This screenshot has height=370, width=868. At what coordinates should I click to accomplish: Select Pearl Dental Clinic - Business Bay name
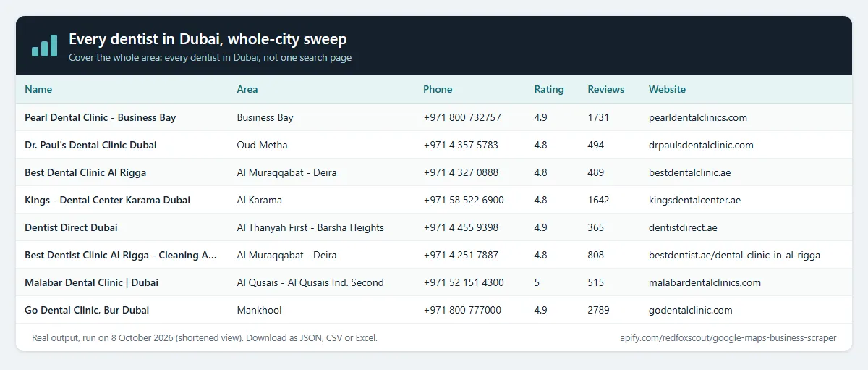pos(101,117)
